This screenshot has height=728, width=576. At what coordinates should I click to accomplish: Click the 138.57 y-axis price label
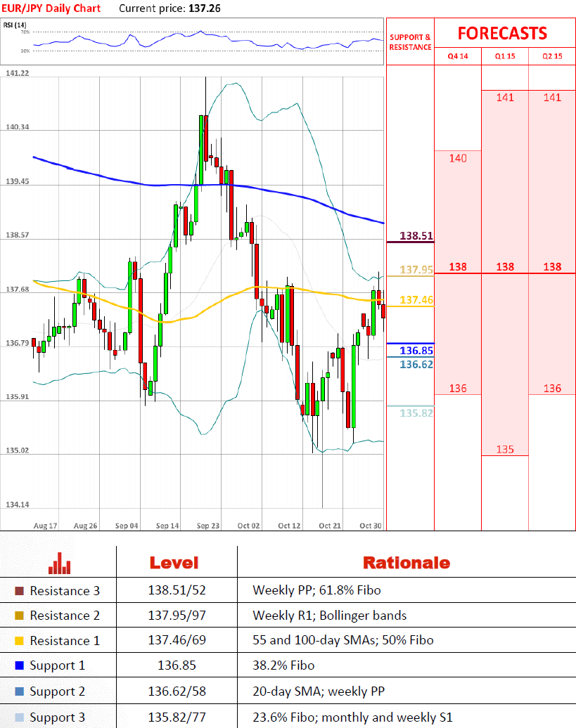tap(17, 235)
